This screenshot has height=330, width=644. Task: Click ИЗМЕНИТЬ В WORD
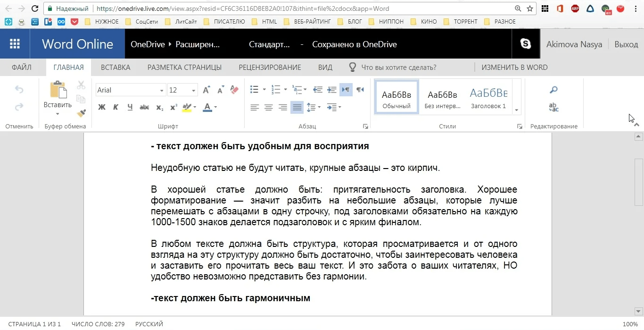tap(514, 67)
